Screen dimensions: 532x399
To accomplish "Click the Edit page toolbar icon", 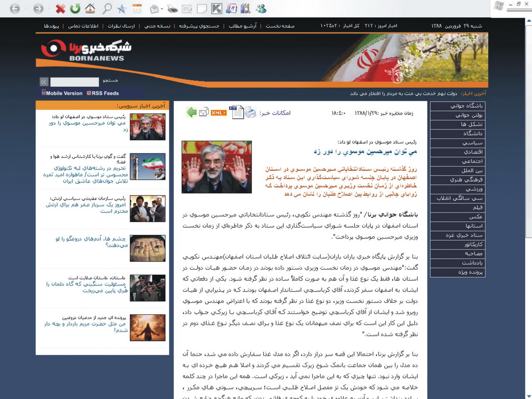I will coord(186,9).
